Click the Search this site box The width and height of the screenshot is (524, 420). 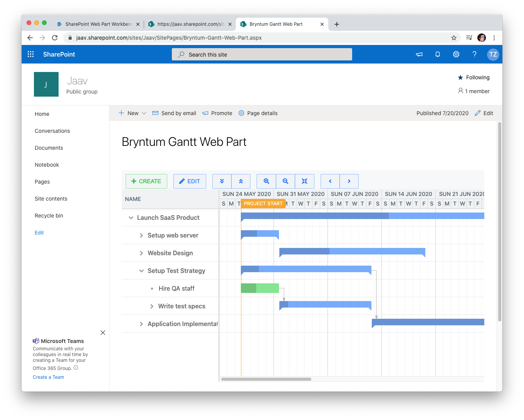262,55
